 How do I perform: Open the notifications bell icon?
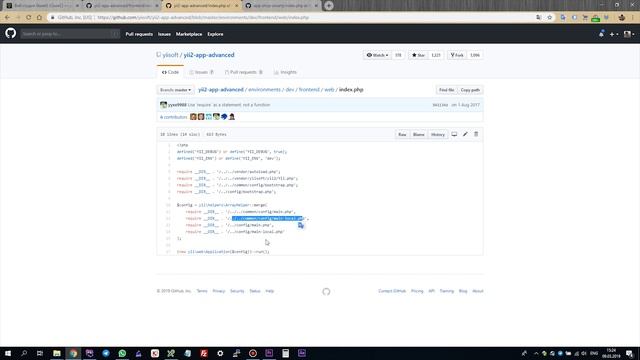601,34
